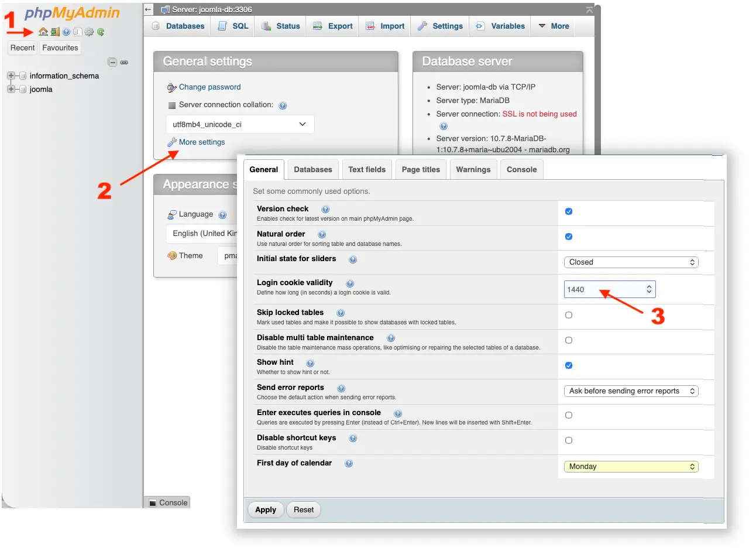Click help icon next to Send error reports

[x=341, y=388]
